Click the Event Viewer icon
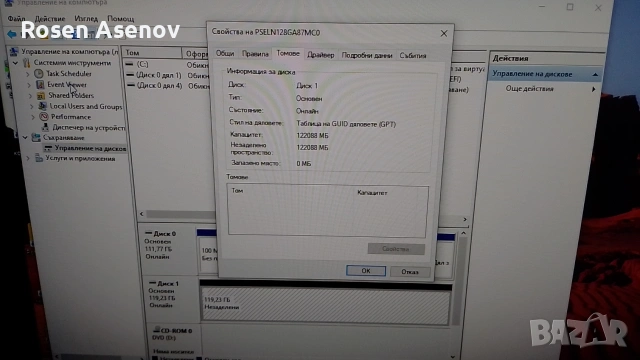Viewport: 640px width, 360px height. (40, 84)
